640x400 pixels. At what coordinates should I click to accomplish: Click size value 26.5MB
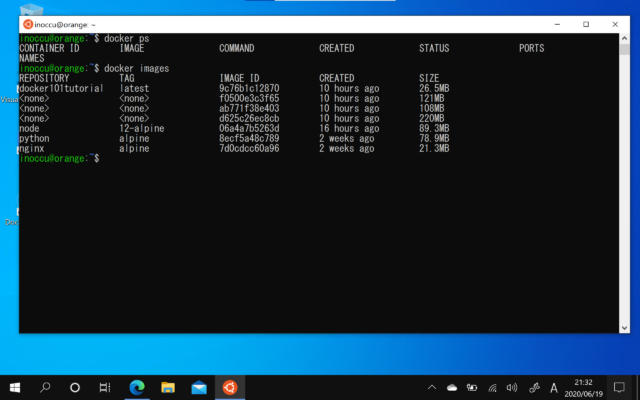434,88
